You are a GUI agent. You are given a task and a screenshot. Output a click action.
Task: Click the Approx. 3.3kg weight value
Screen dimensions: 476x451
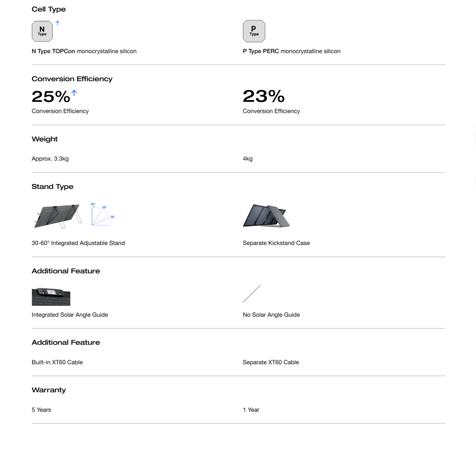coord(50,159)
